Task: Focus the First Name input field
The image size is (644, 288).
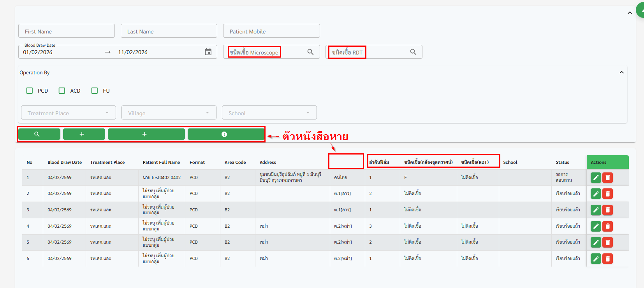Action: tap(67, 31)
